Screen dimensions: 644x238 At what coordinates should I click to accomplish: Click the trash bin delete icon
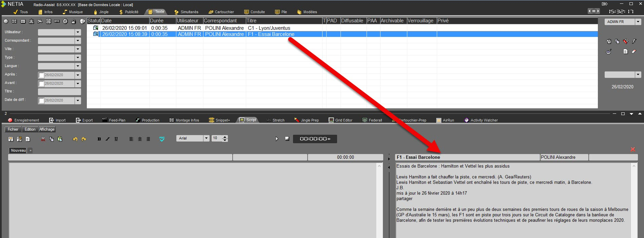tap(609, 41)
